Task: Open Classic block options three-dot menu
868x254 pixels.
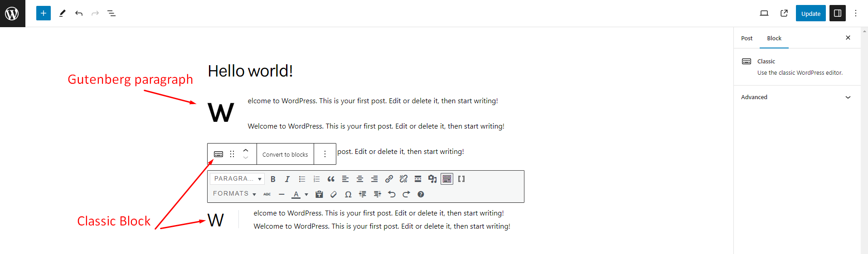Action: click(x=325, y=154)
